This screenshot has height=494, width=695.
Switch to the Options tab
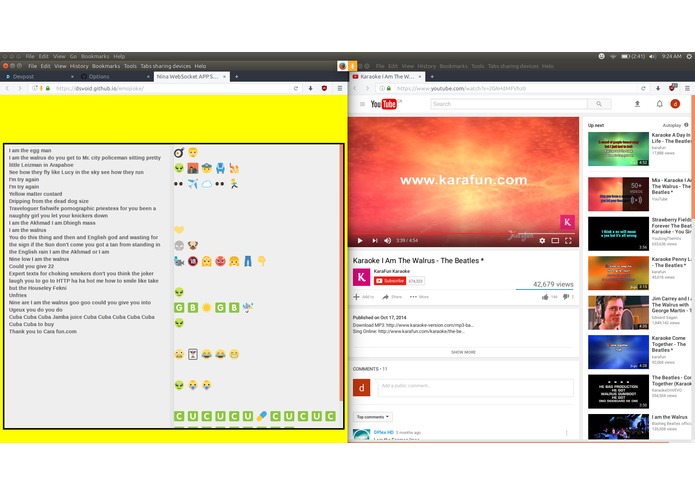[x=114, y=77]
